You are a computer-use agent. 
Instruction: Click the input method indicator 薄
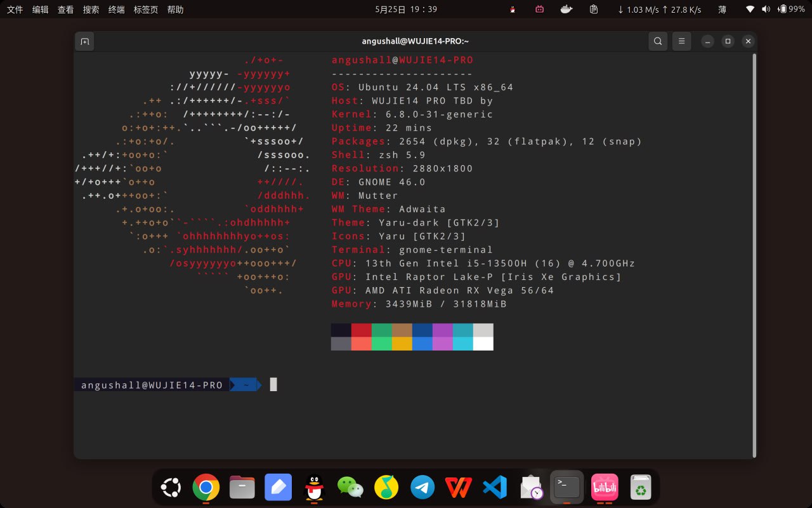point(722,10)
